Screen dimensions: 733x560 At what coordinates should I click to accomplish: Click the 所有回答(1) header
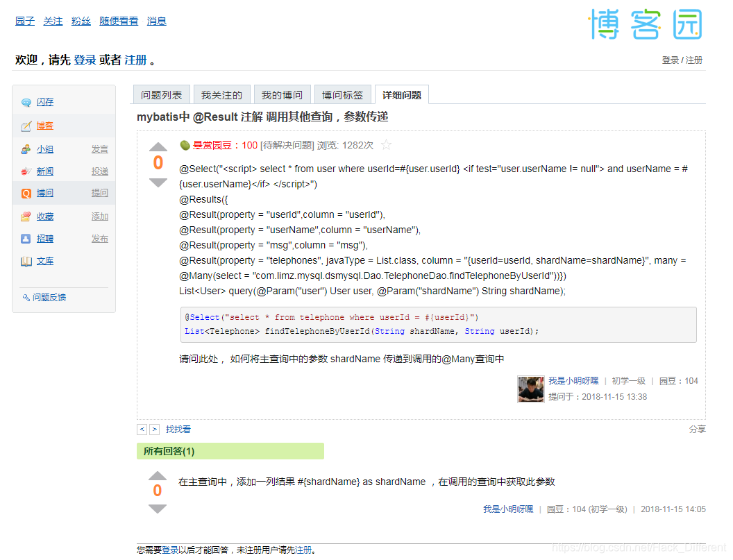pos(230,451)
